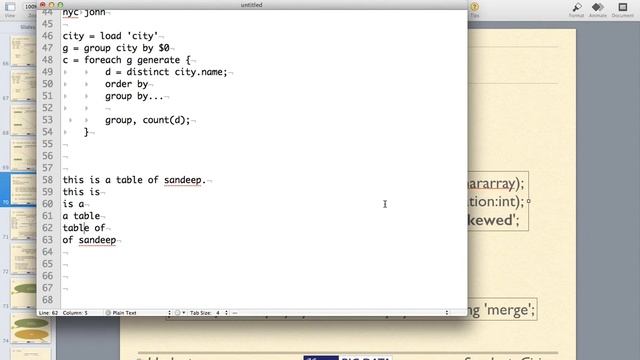Click the "is a" text on line 60
Screen dimensions: 640x360
pos(73,204)
